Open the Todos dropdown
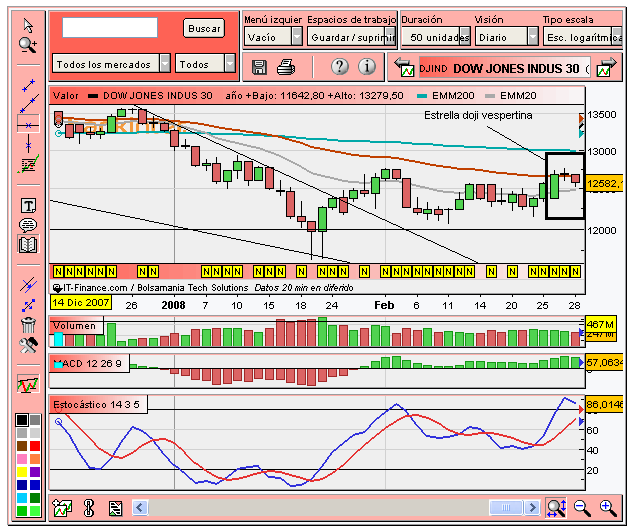The image size is (633, 529). click(x=205, y=64)
